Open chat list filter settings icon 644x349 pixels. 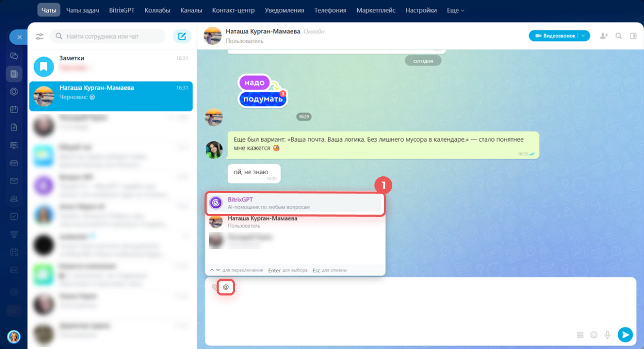[39, 37]
